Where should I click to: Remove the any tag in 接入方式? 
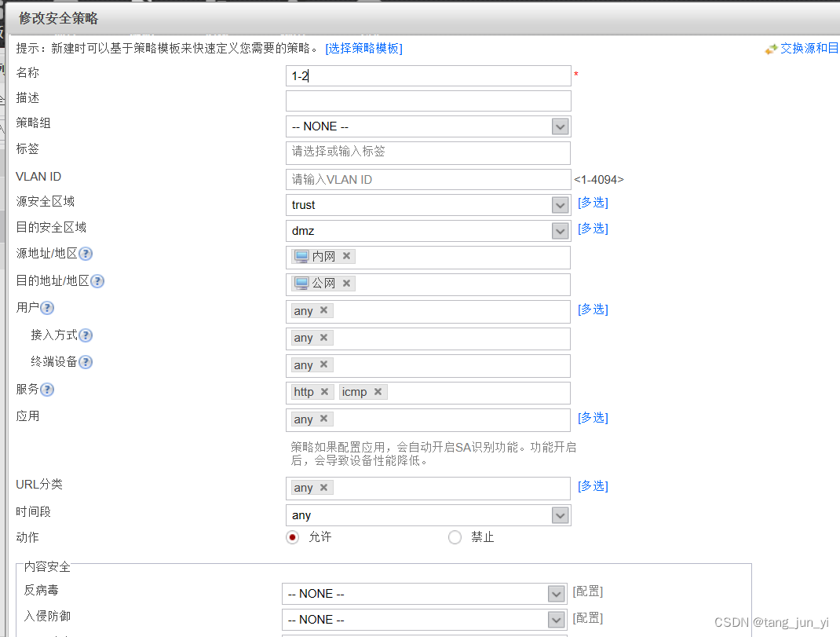tap(323, 337)
